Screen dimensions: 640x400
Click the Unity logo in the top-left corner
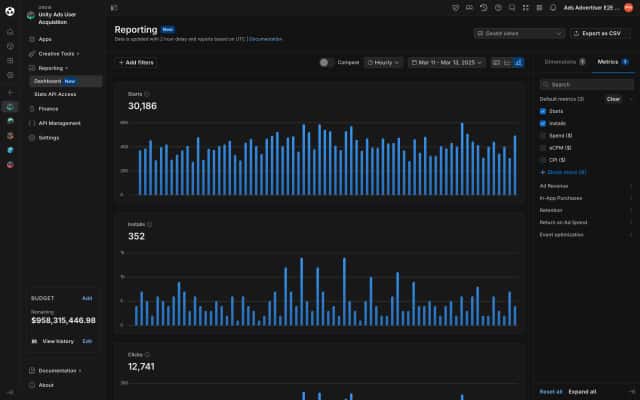pos(10,11)
